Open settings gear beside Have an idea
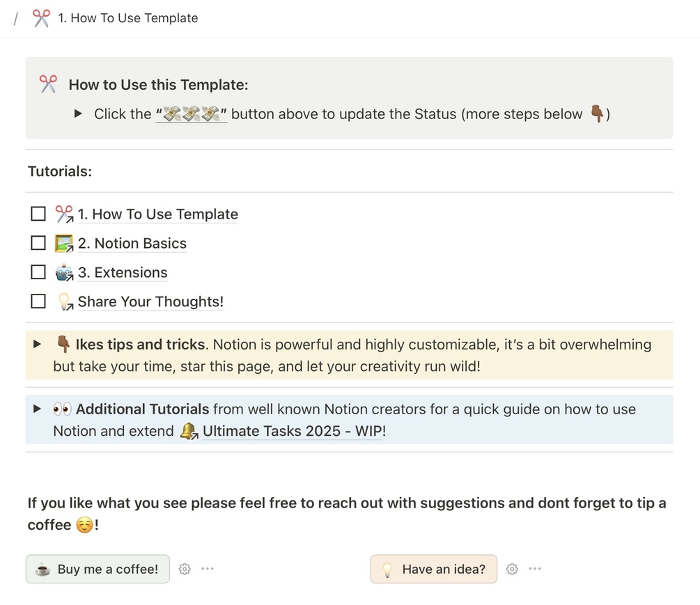The width and height of the screenshot is (700, 605). [x=512, y=569]
